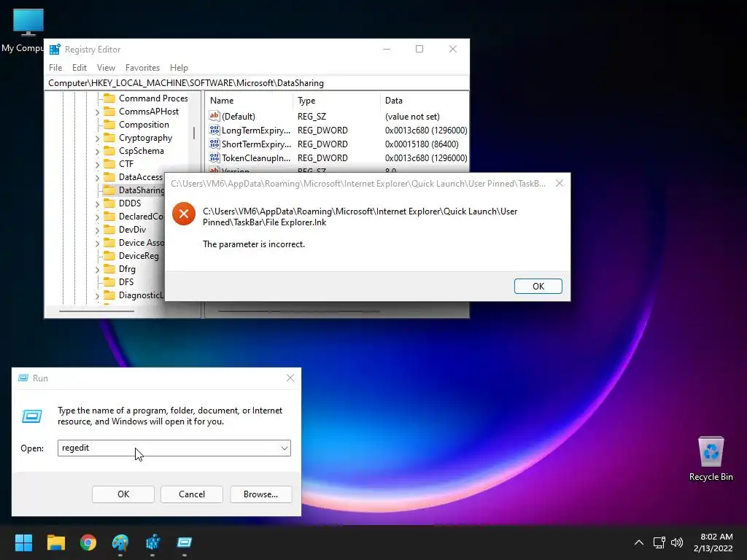
Task: Open network status tray icon
Action: click(659, 542)
